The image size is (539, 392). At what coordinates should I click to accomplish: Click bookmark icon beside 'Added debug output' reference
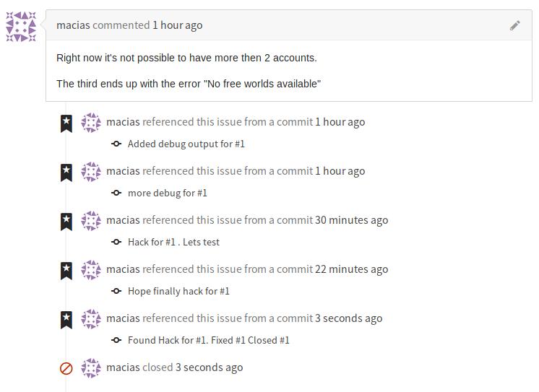tap(66, 123)
